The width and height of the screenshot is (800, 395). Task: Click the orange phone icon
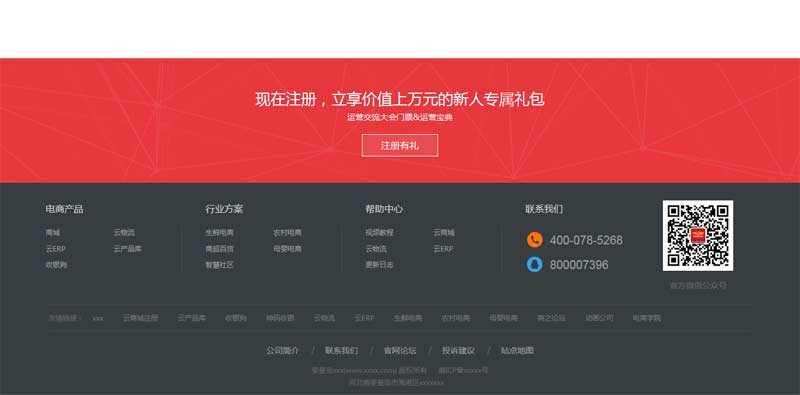pos(534,240)
